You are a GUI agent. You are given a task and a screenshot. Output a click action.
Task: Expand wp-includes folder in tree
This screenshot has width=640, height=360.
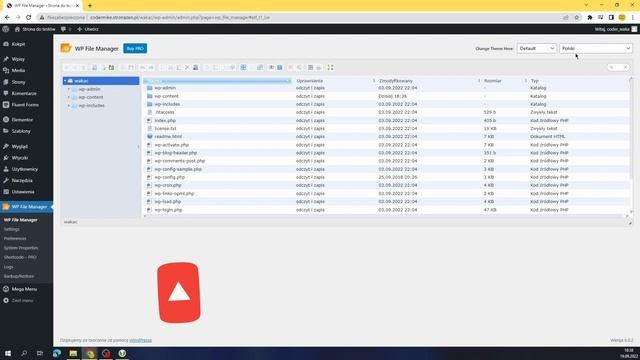(x=69, y=105)
